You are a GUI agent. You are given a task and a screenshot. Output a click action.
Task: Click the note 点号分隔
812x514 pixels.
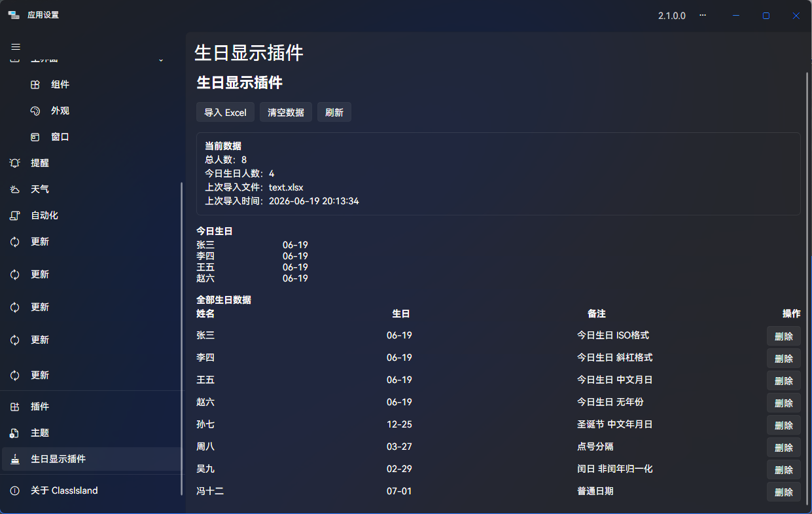[x=595, y=447]
